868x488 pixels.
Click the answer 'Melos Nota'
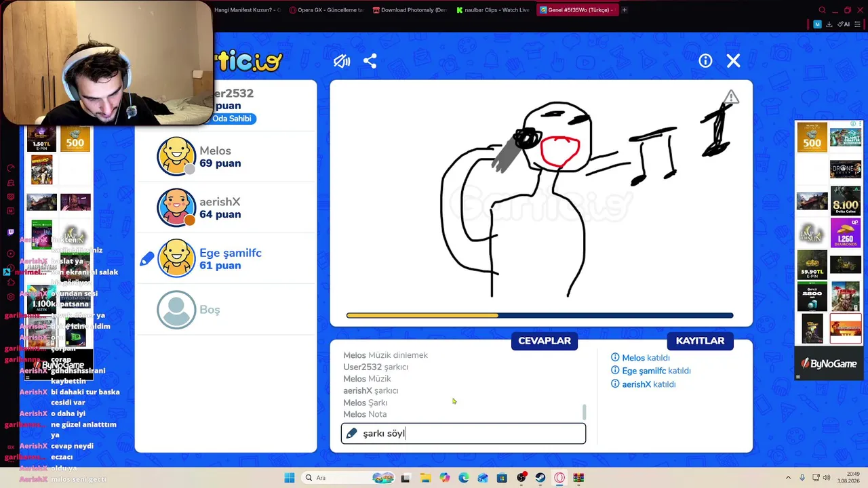pyautogui.click(x=365, y=414)
